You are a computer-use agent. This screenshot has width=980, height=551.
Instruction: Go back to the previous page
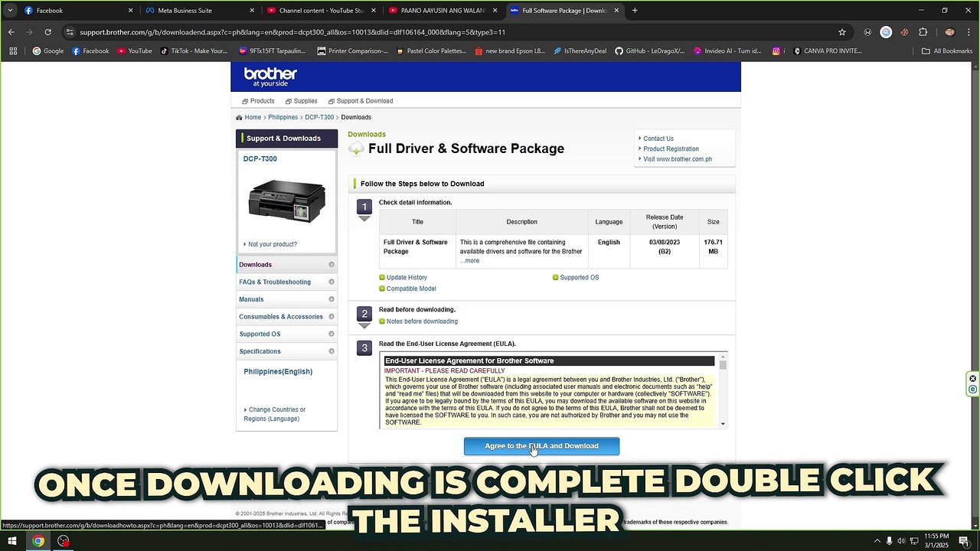click(11, 32)
